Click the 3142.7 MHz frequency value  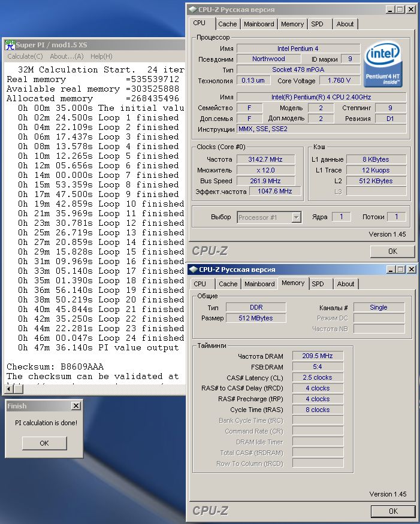(265, 159)
